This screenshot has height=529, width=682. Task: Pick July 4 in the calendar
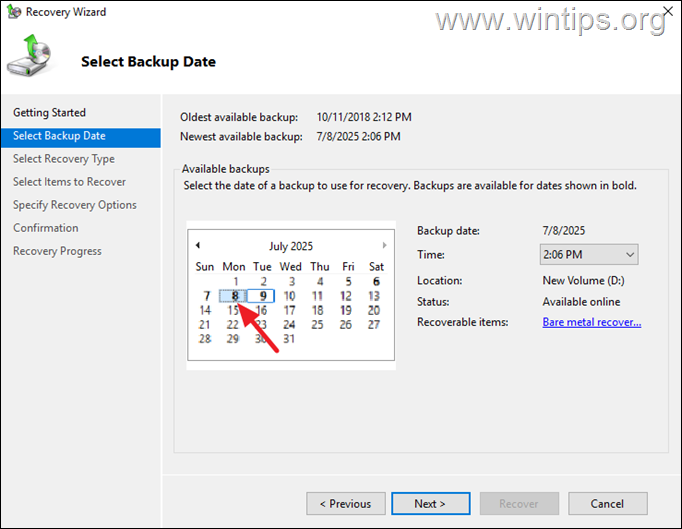[320, 282]
